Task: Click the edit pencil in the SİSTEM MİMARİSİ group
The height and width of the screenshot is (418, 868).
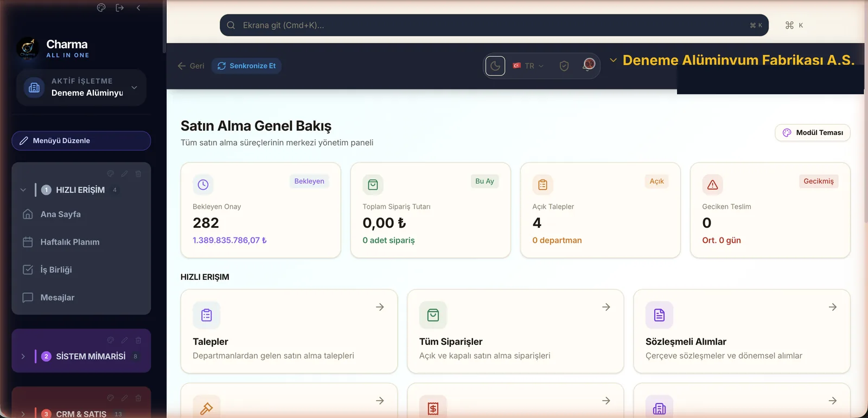Action: pyautogui.click(x=125, y=340)
